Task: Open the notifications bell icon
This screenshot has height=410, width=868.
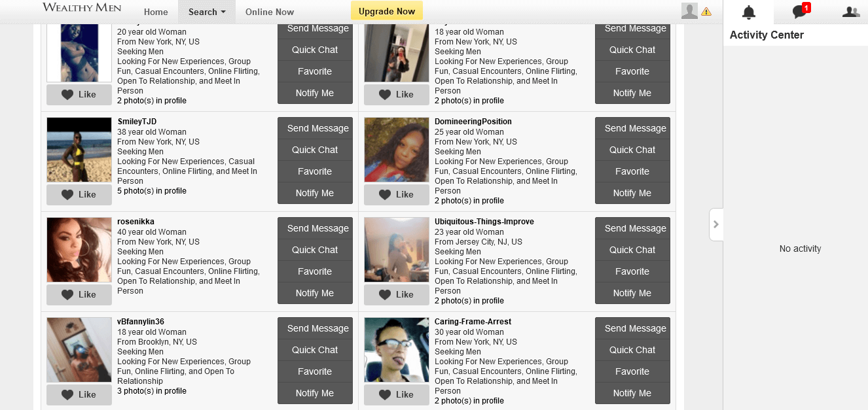Action: [748, 12]
